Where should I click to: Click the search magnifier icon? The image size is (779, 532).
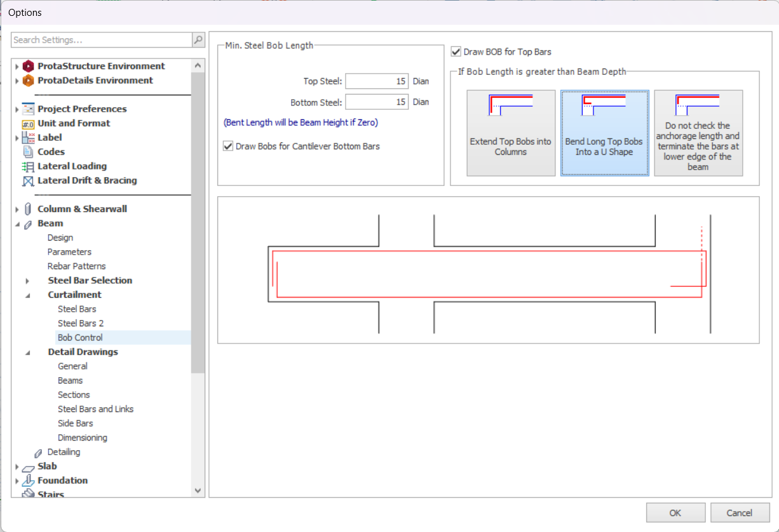(x=198, y=40)
